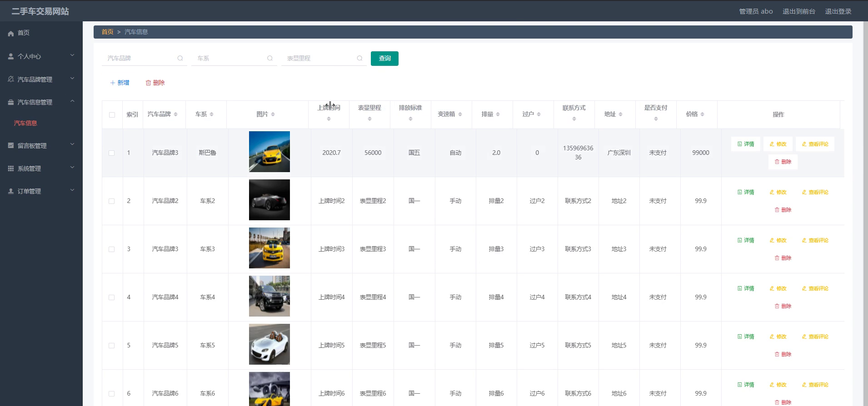Click search icon in 汽车品牌 field
The height and width of the screenshot is (406, 868).
pos(180,58)
